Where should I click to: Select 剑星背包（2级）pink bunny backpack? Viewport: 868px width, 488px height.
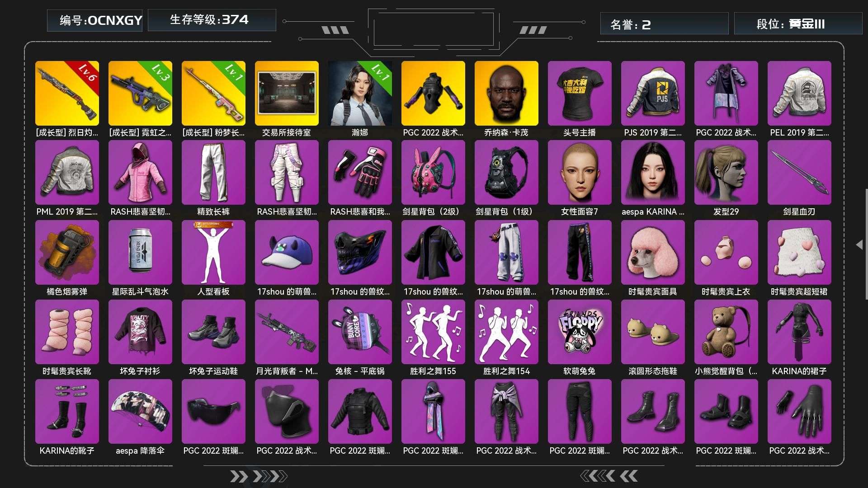point(433,172)
